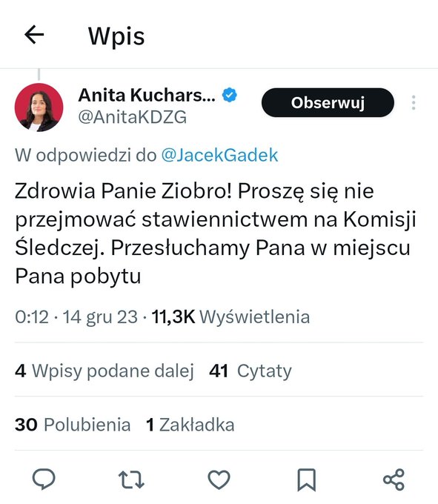This screenshot has width=438, height=504.
Task: Click the blue verified badge
Action: 230,95
